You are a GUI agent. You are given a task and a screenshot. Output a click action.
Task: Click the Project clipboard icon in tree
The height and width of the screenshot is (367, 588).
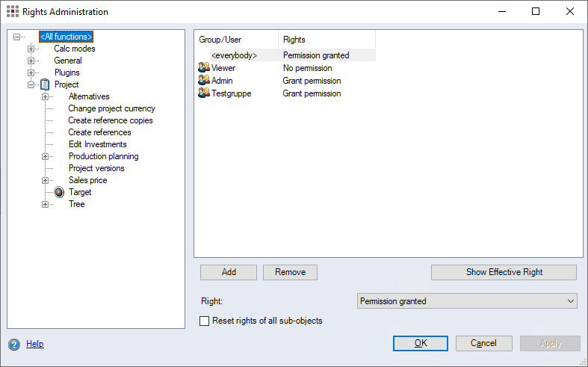click(x=45, y=84)
